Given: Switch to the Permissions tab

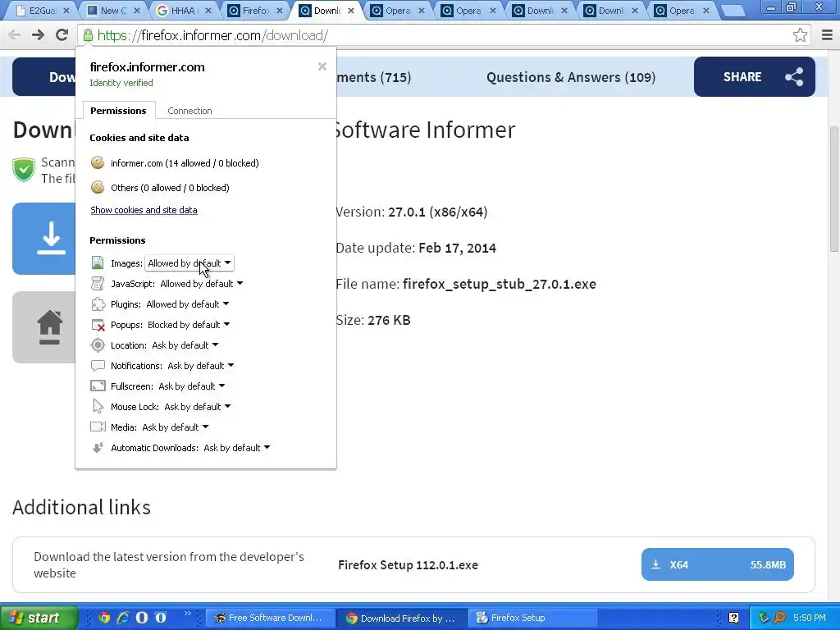Looking at the screenshot, I should coord(118,111).
